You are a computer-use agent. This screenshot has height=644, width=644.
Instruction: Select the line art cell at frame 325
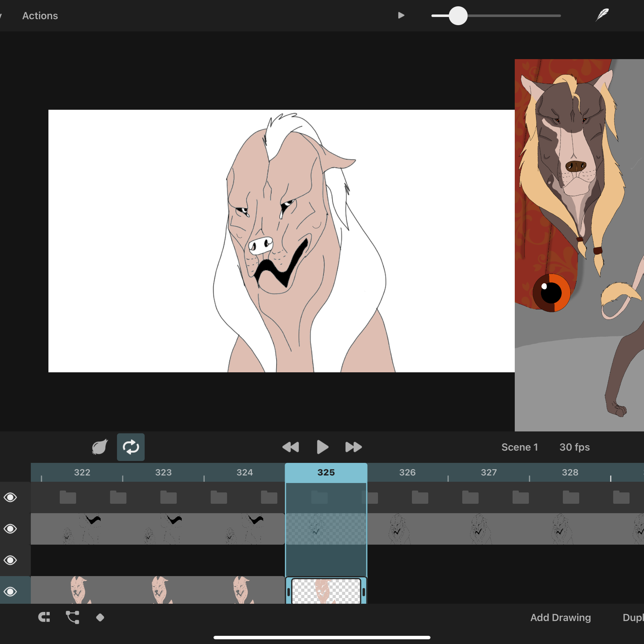326,529
